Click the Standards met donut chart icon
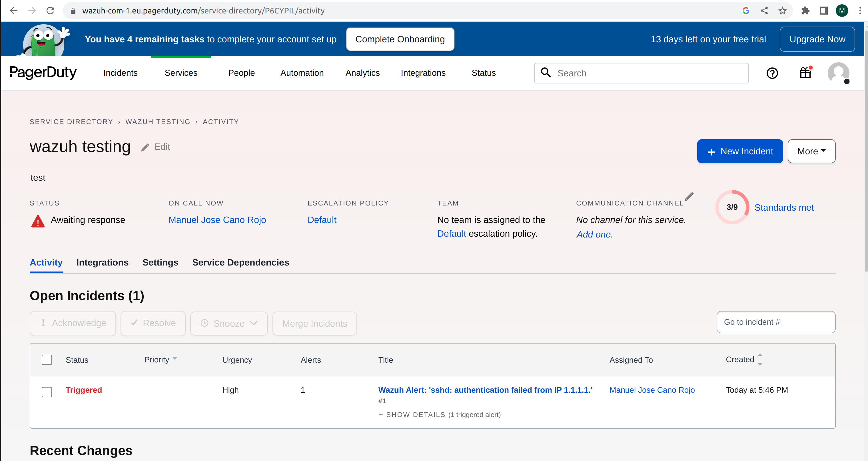 point(732,207)
